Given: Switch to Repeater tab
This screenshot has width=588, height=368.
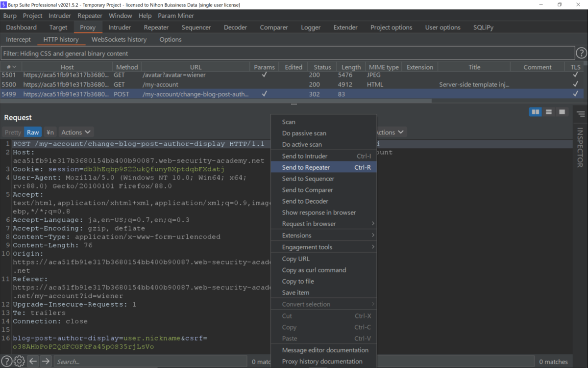Looking at the screenshot, I should (x=156, y=27).
